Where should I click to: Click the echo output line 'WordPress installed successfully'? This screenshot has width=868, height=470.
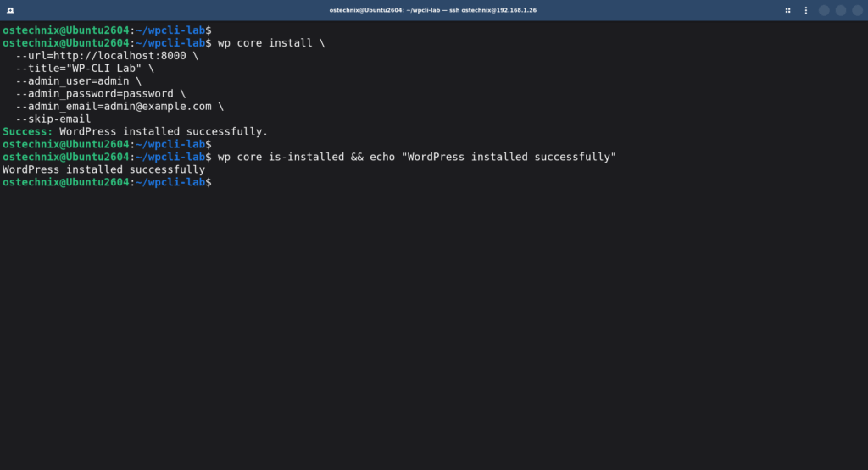(x=104, y=169)
